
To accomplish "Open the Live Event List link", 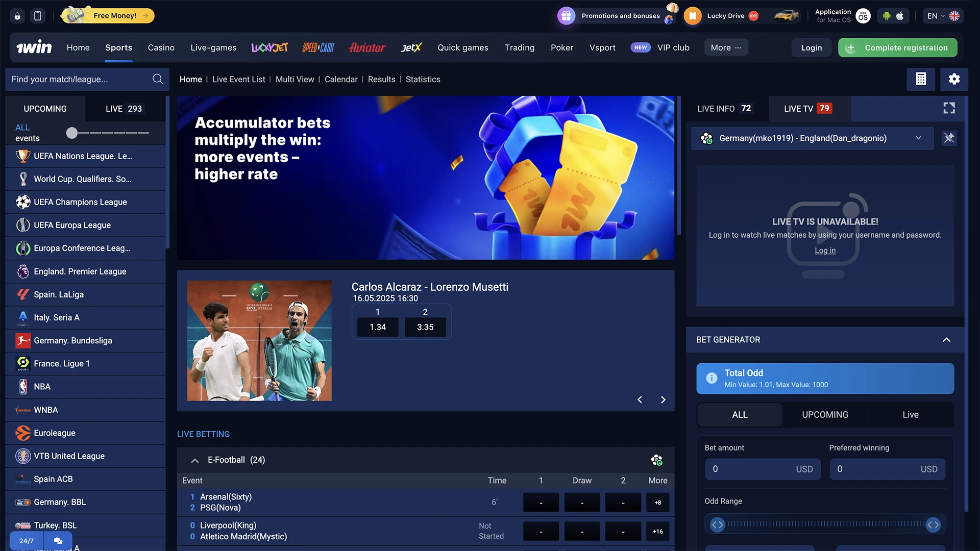I will (x=238, y=79).
